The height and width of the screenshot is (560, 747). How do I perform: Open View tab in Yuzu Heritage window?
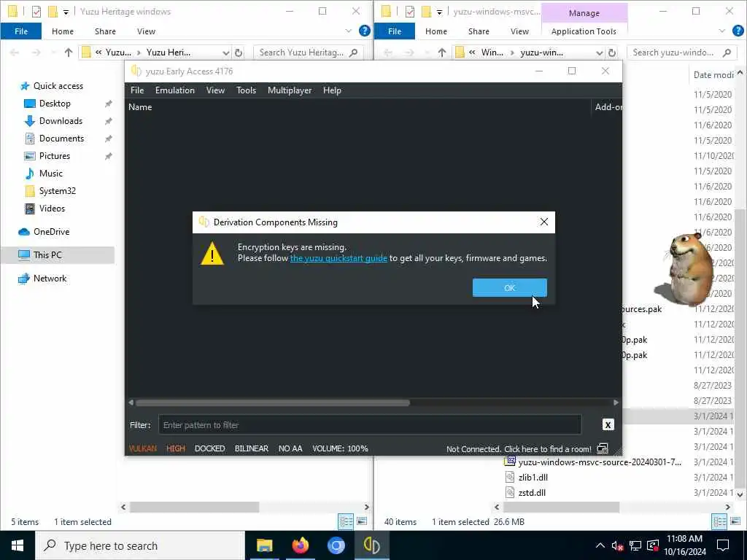point(146,31)
